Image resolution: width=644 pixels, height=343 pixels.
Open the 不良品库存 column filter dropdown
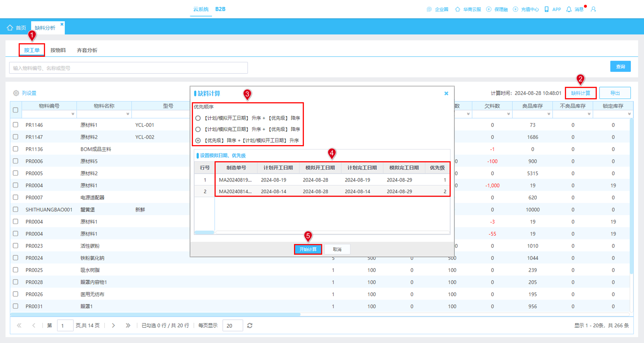point(589,114)
